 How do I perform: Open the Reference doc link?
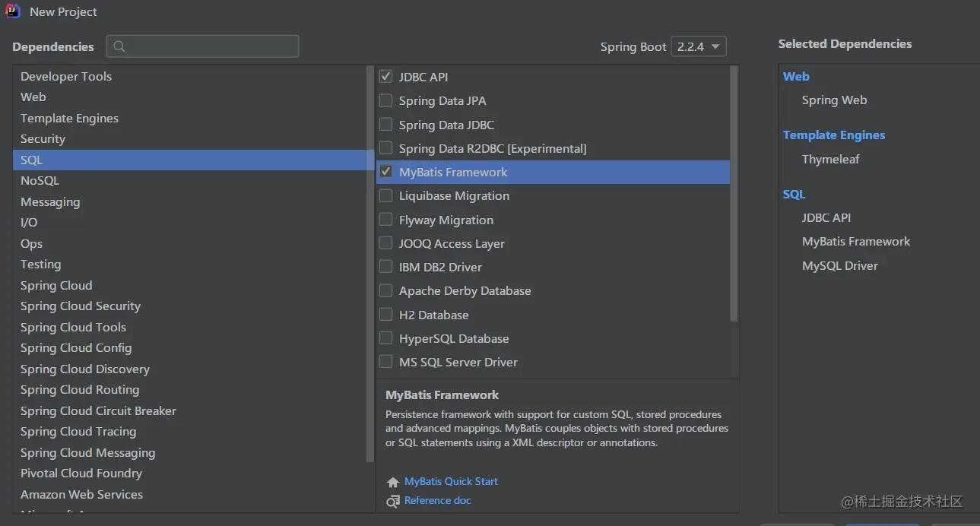(x=438, y=501)
